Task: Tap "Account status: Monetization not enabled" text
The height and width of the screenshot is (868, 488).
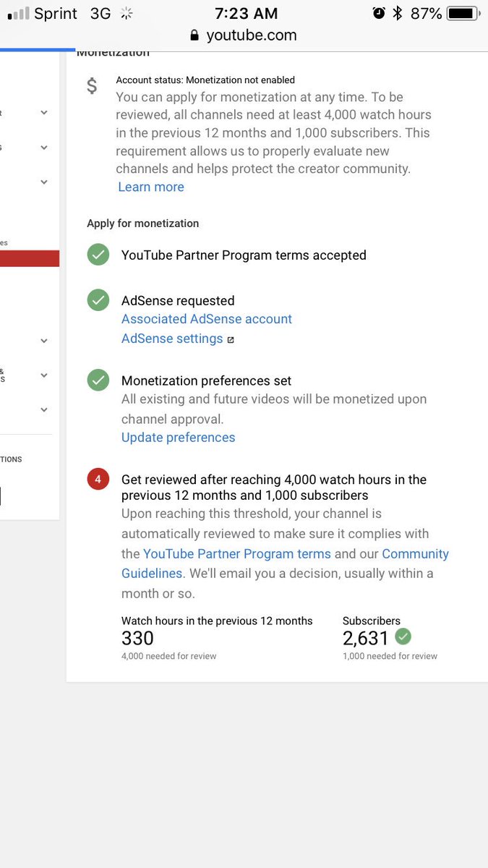Action: click(x=205, y=80)
